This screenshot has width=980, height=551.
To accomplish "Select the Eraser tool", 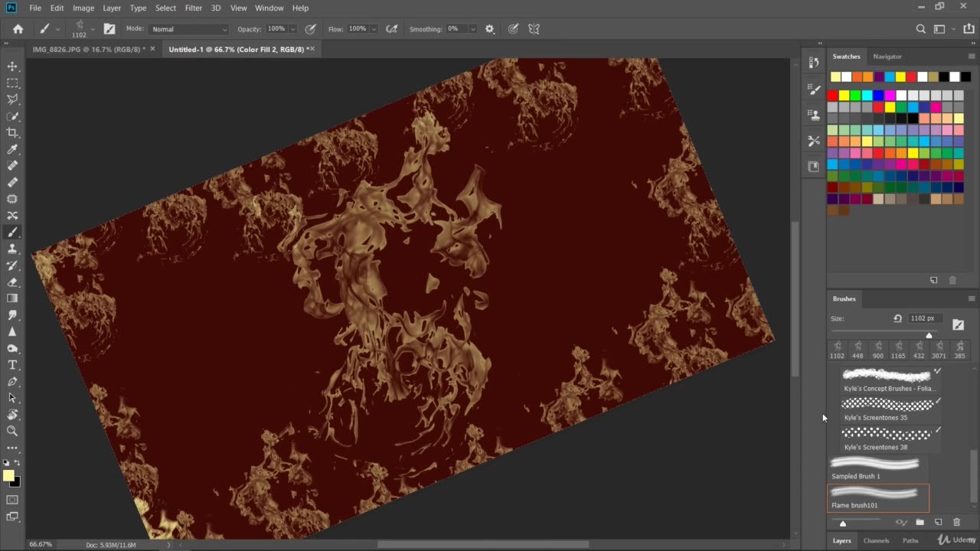I will coord(12,282).
